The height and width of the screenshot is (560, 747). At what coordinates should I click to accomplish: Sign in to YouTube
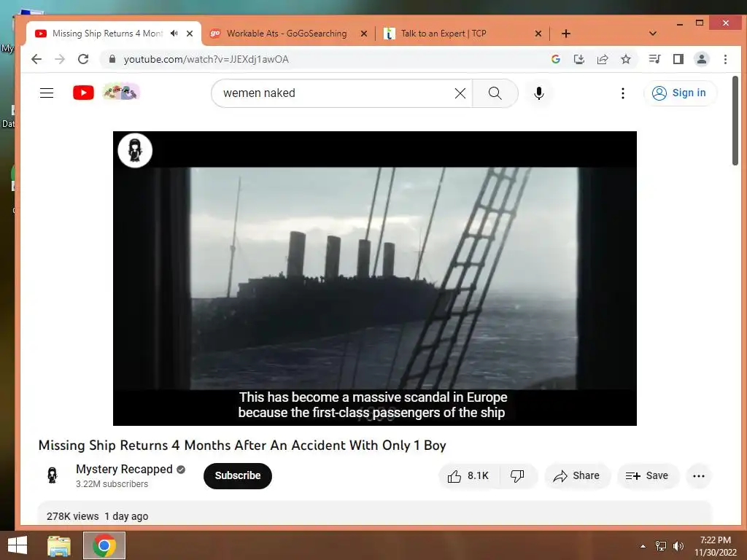pyautogui.click(x=679, y=93)
